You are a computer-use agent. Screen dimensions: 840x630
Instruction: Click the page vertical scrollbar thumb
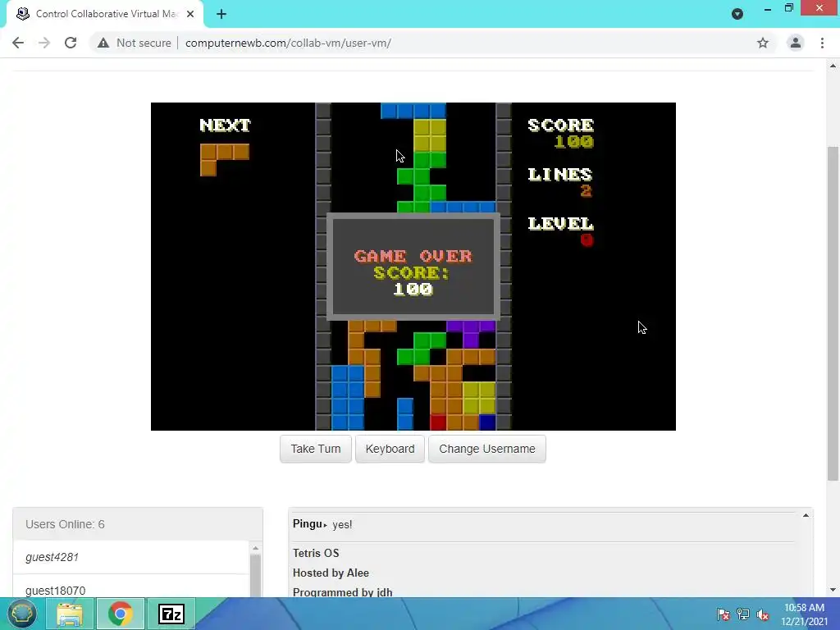[x=833, y=313]
